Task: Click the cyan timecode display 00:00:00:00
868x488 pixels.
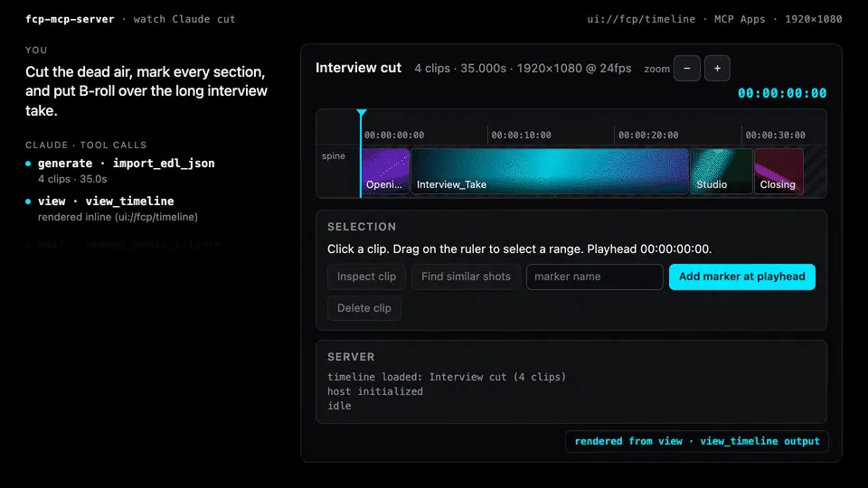Action: click(x=782, y=93)
